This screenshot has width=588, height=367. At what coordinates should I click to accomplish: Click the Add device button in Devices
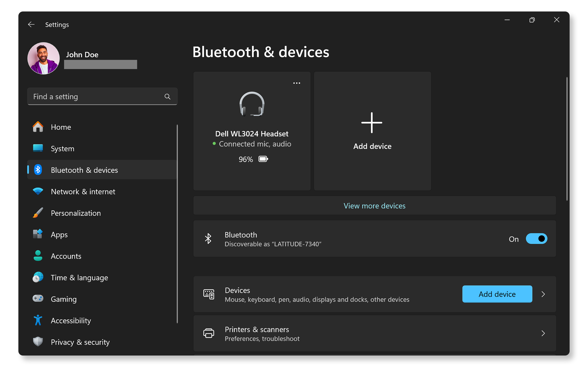(497, 294)
